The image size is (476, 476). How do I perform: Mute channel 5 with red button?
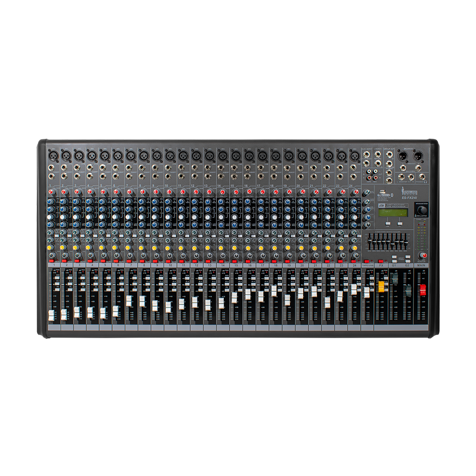point(103,261)
